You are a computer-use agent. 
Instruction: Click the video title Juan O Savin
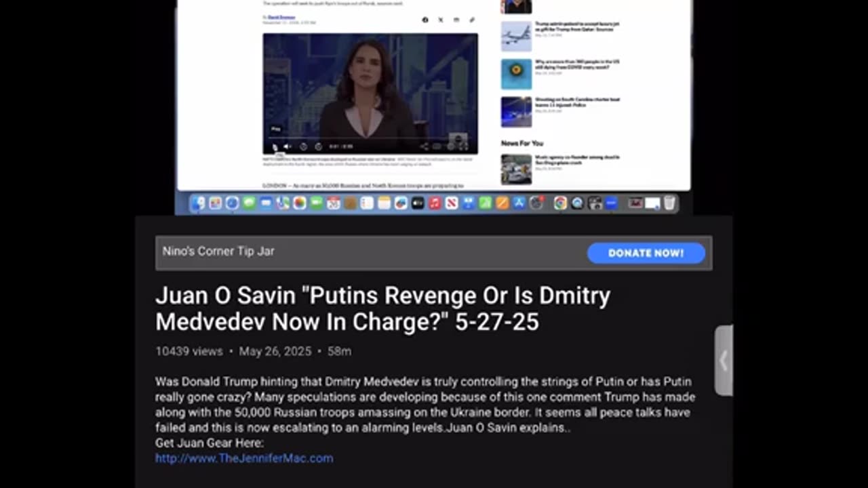tap(383, 308)
